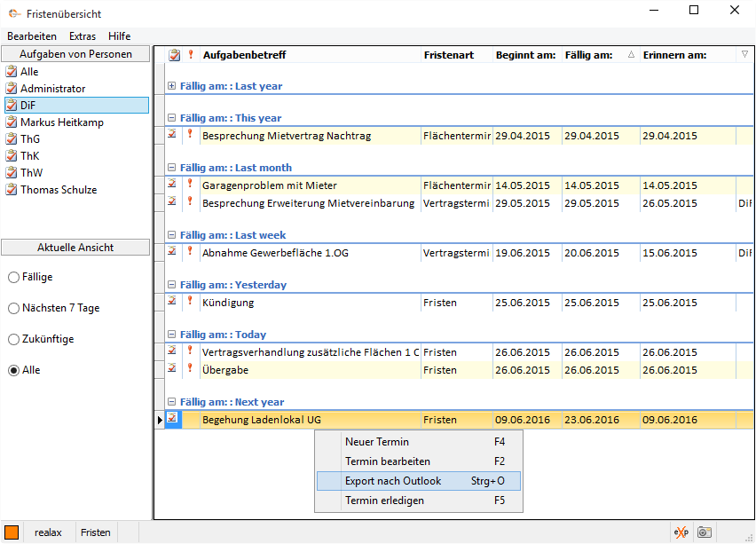
Task: Click the camera screenshot icon in status bar
Action: click(705, 532)
